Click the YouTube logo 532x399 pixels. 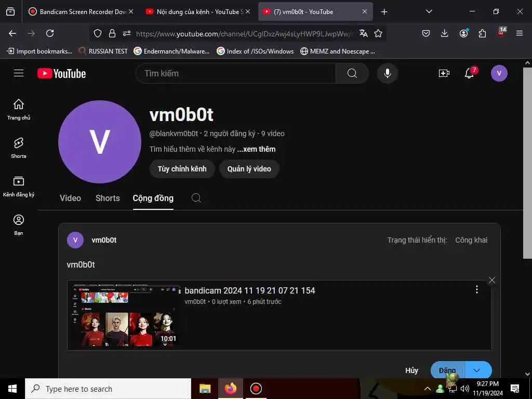point(61,73)
